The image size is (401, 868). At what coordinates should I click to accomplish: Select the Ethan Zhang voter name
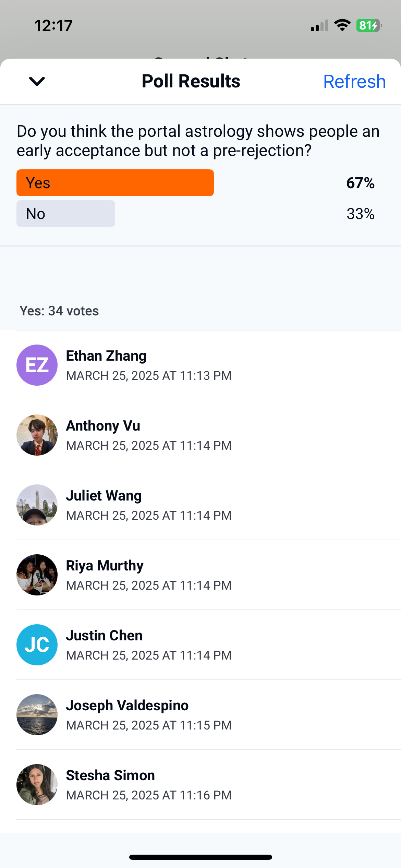pyautogui.click(x=106, y=356)
